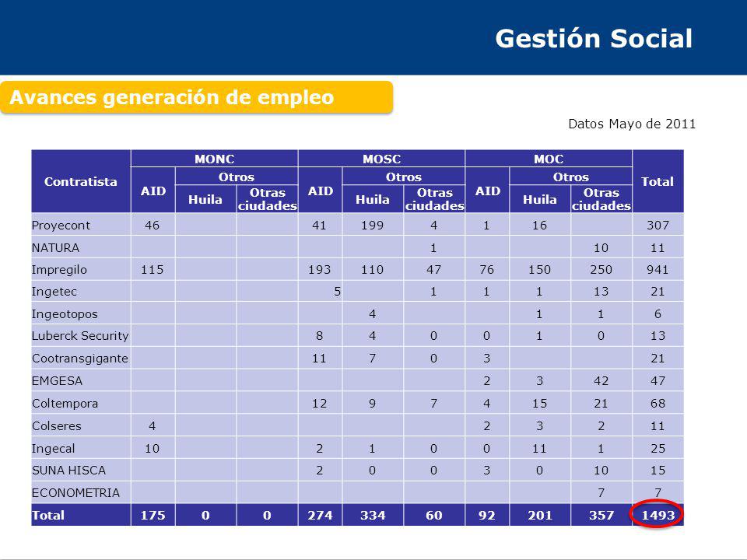Screen dimensions: 747x560
Task: Select the "EMGESA" row label
Action: click(57, 381)
